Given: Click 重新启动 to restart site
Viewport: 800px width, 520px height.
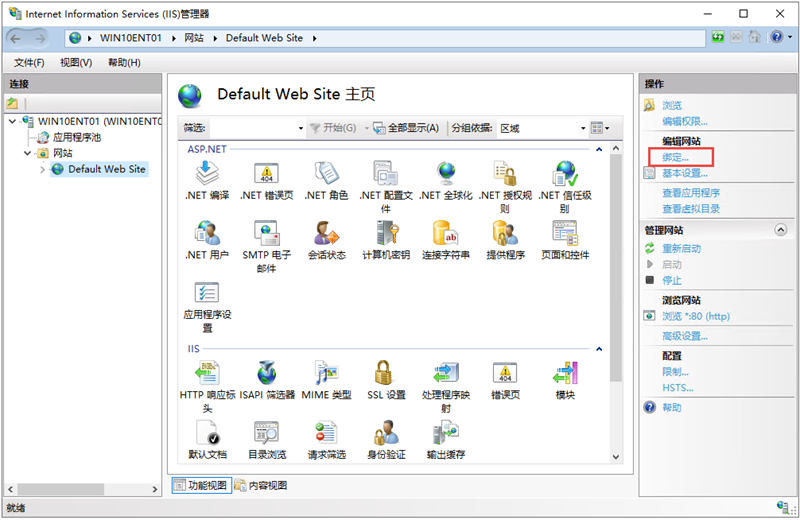Looking at the screenshot, I should pos(681,249).
